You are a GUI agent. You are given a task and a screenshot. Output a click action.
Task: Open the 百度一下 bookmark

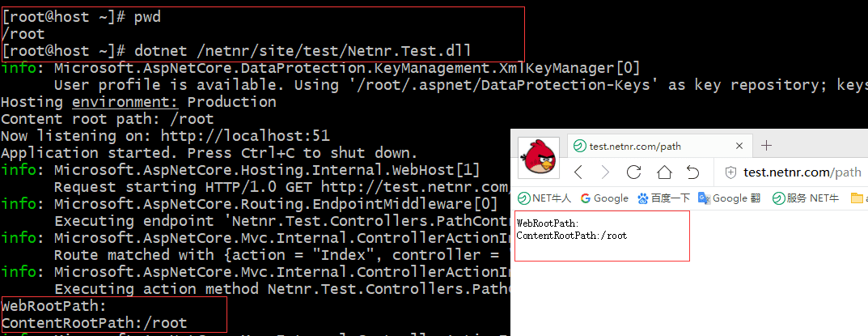click(663, 198)
